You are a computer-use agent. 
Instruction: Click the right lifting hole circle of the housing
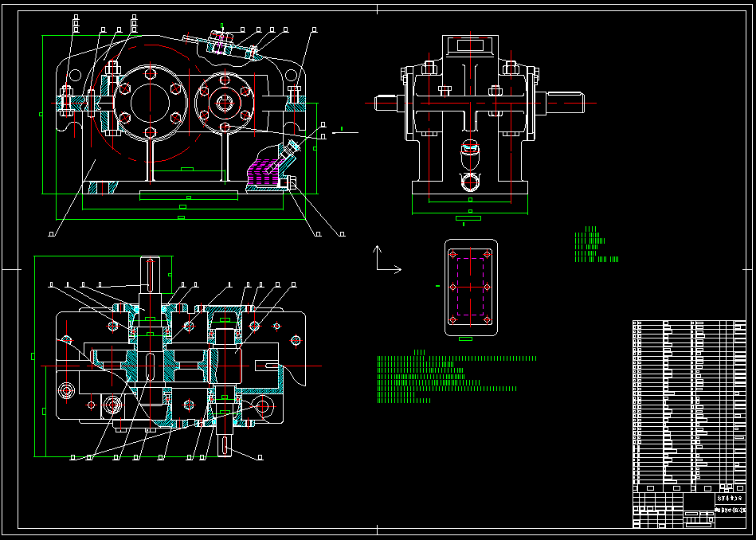pos(290,75)
